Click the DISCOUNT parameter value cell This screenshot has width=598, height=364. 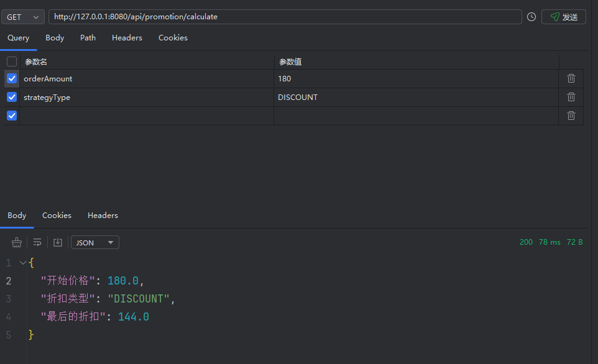coord(416,97)
